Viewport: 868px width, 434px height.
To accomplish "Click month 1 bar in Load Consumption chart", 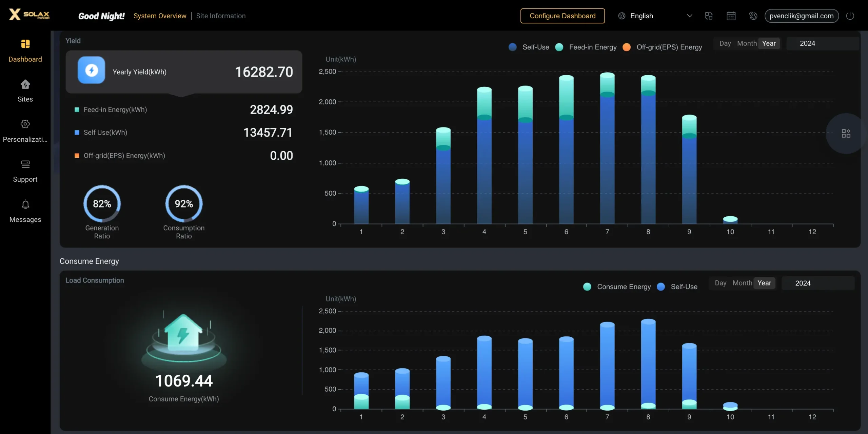I will click(x=361, y=391).
